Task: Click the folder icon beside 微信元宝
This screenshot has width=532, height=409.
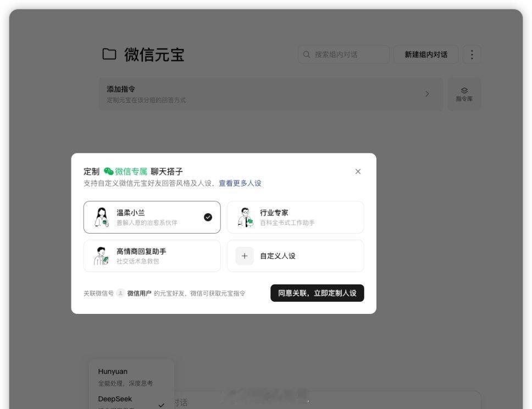Action: click(109, 54)
